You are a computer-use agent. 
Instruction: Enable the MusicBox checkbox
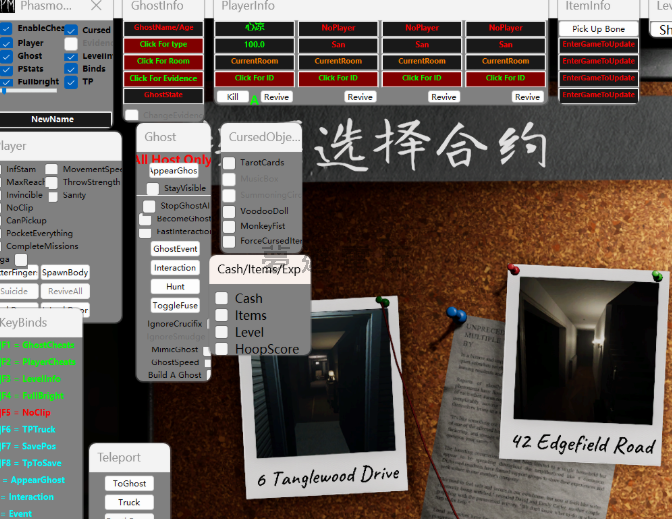point(229,179)
